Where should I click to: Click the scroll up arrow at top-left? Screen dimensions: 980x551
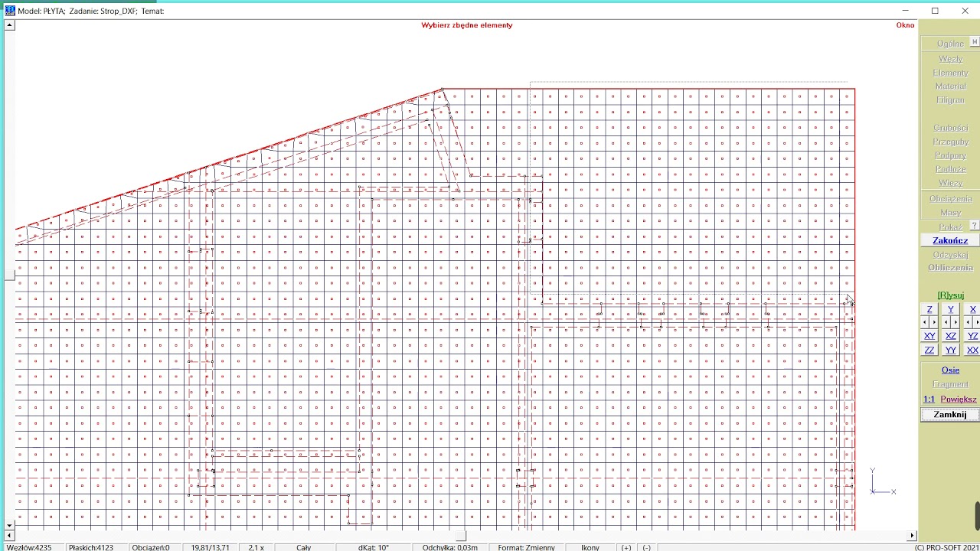[9, 25]
